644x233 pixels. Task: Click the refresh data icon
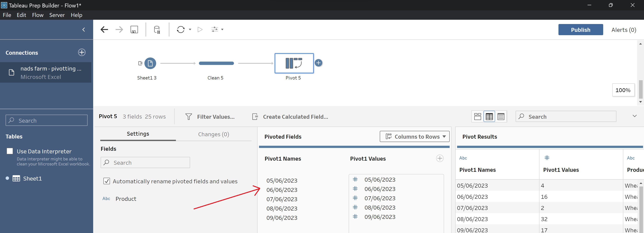coord(181,29)
